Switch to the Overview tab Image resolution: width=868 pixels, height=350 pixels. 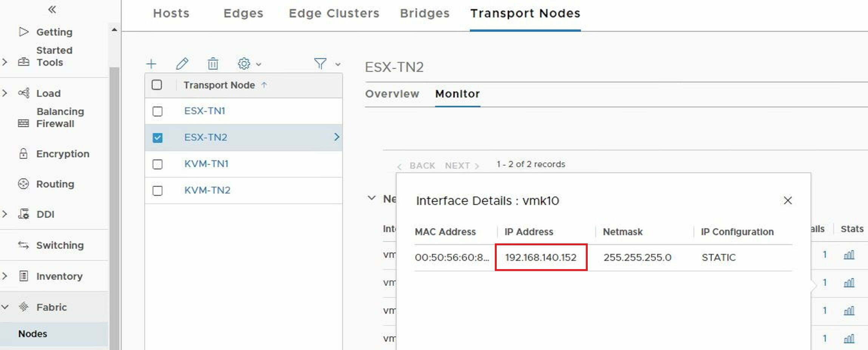point(392,94)
